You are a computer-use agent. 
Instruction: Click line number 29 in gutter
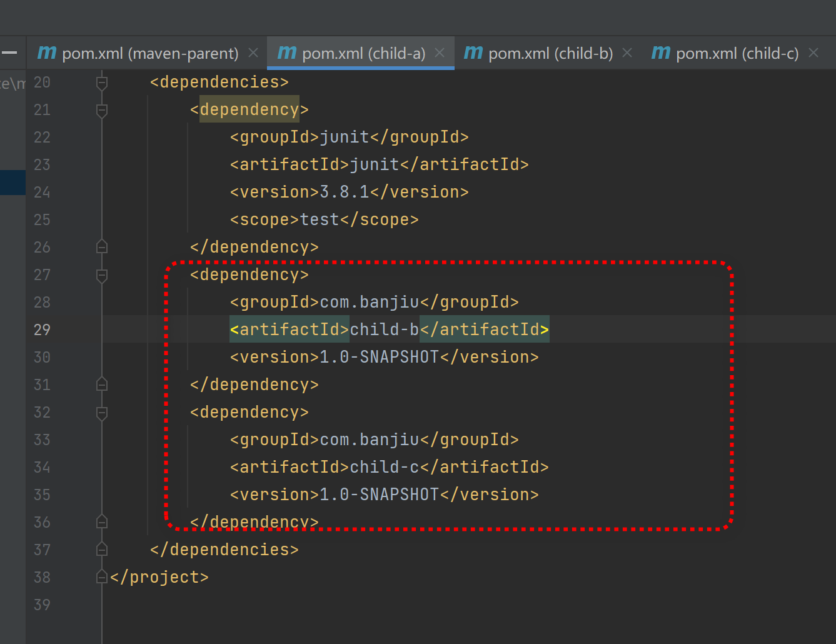tap(42, 330)
